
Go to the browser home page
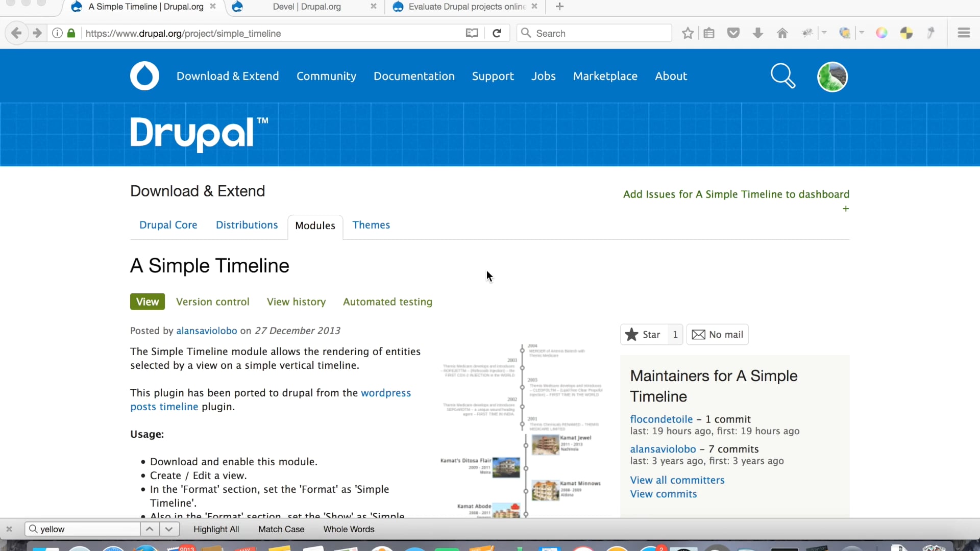tap(782, 33)
